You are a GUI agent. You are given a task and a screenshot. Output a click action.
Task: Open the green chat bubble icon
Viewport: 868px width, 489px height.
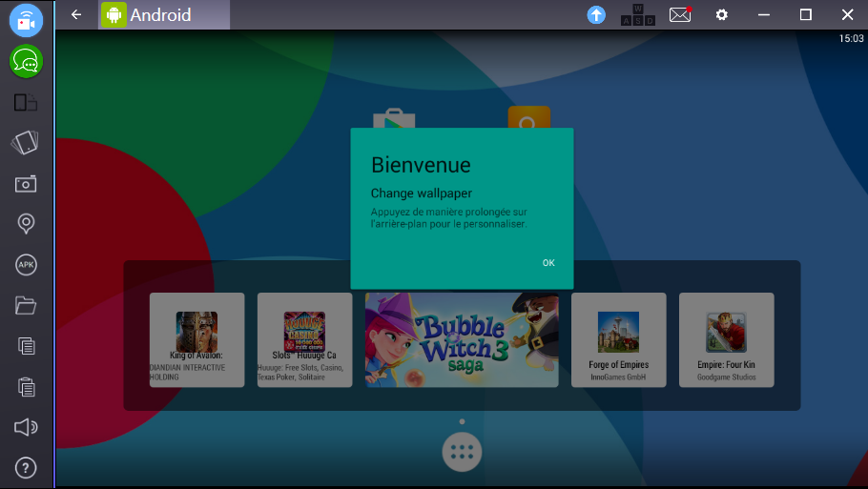(26, 62)
